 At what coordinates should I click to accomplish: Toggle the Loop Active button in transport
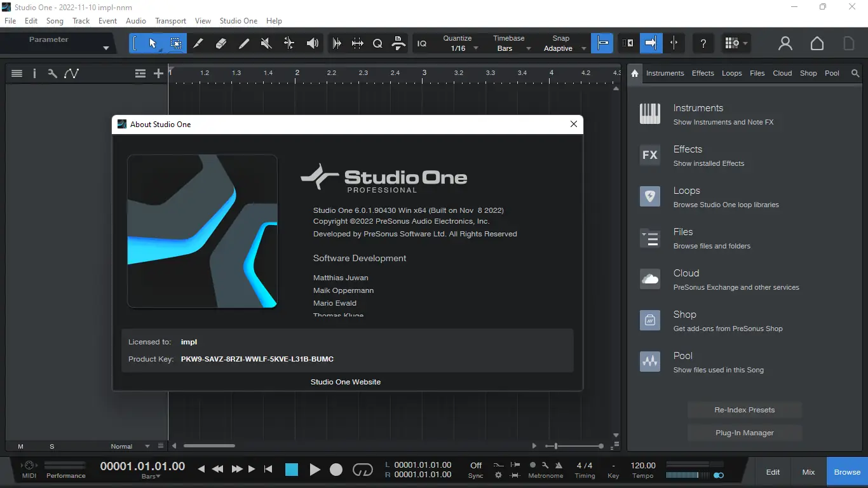tap(362, 470)
